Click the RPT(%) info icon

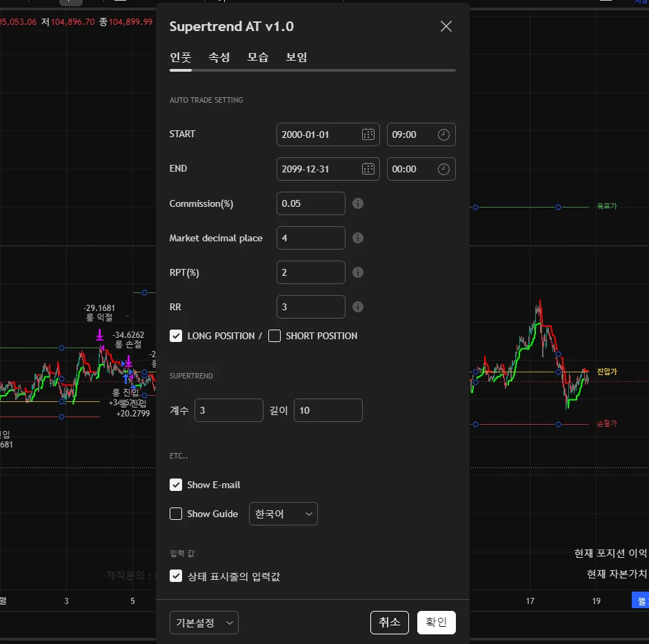(x=358, y=272)
